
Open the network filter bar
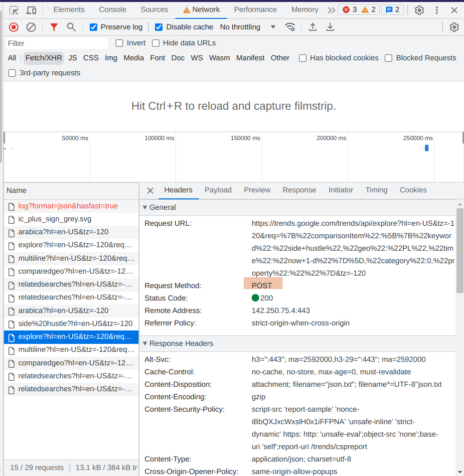tap(53, 27)
